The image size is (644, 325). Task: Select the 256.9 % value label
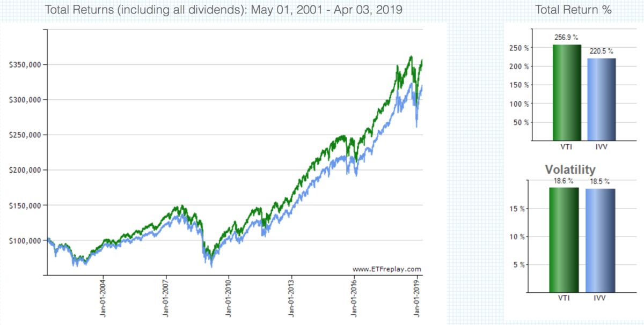pos(567,38)
